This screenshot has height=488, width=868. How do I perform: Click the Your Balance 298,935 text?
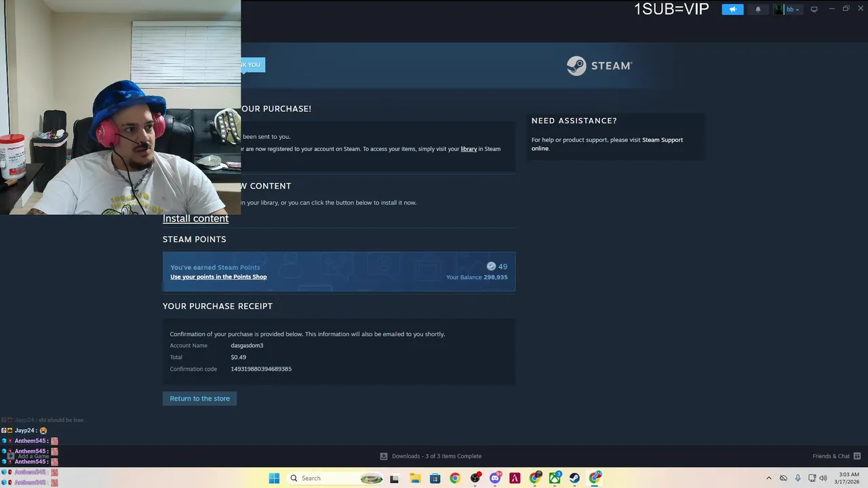pyautogui.click(x=477, y=277)
